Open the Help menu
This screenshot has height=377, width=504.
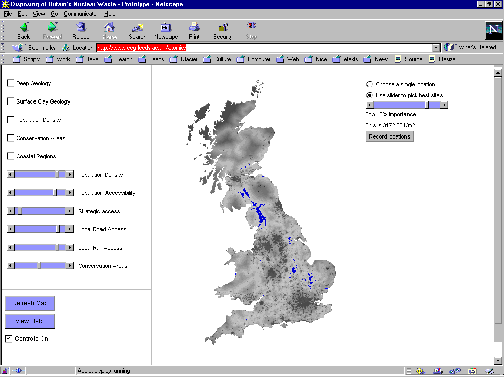(x=109, y=14)
